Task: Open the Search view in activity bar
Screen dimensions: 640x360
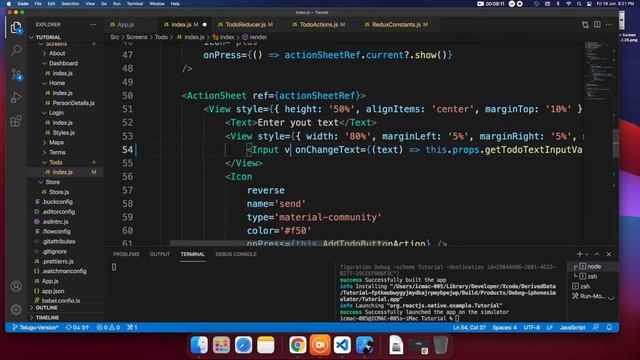Action: pos(16,50)
